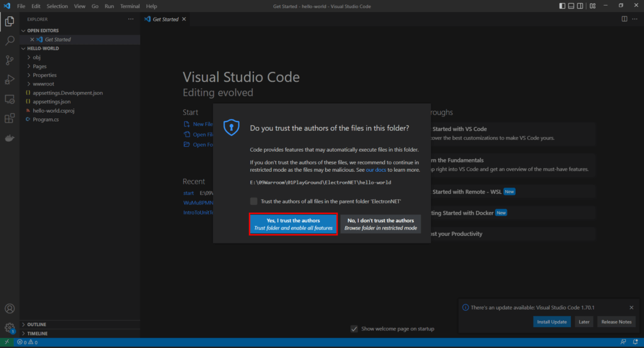The image size is (644, 348).
Task: Close Get Started in Open Editors list
Action: pyautogui.click(x=32, y=40)
